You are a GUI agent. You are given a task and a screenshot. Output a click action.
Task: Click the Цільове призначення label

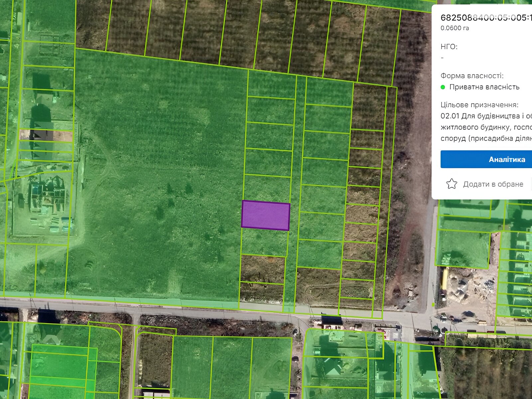click(479, 105)
